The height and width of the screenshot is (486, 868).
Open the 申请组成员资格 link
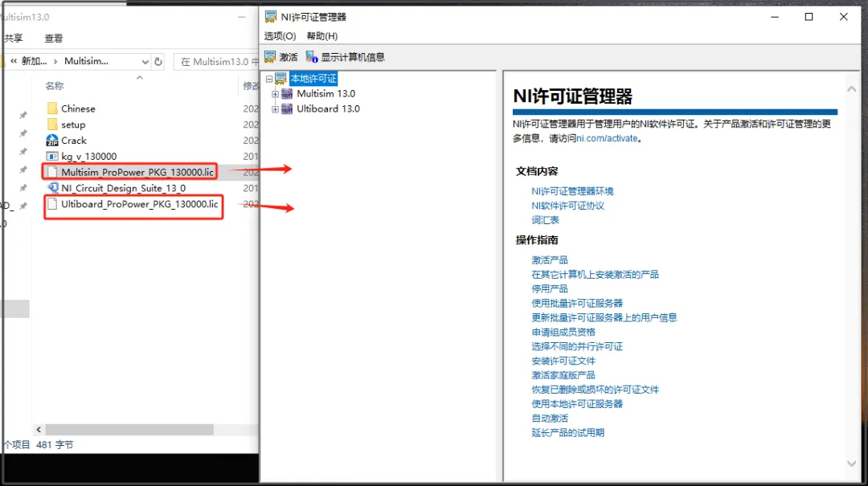pos(563,332)
